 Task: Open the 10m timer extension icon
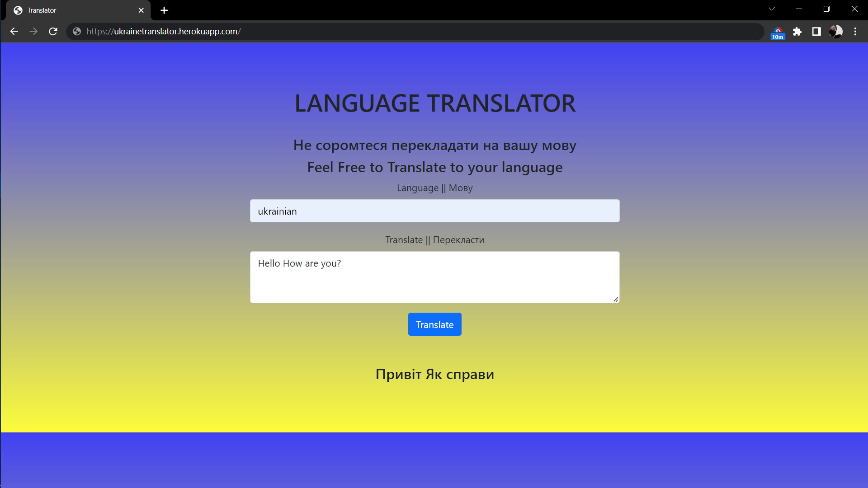(x=778, y=32)
